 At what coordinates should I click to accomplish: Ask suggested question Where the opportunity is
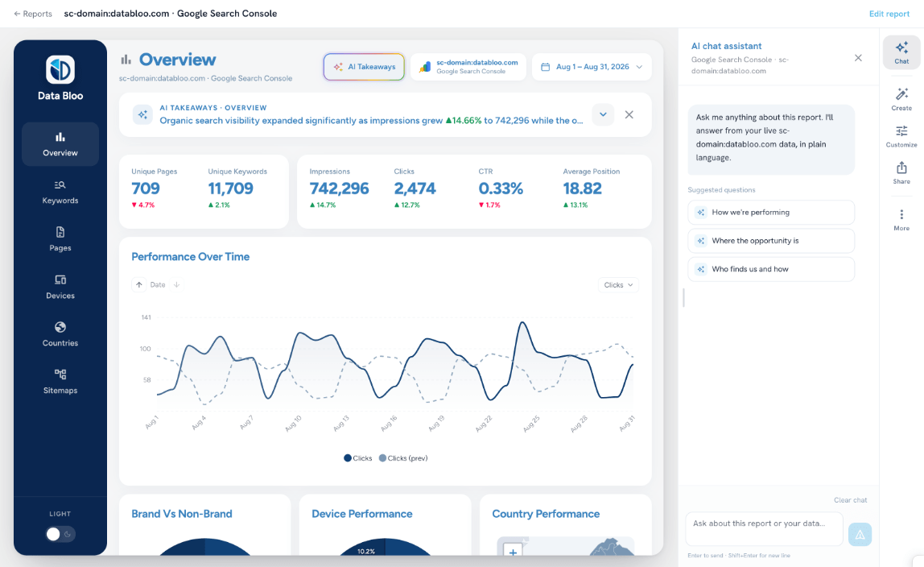point(771,241)
